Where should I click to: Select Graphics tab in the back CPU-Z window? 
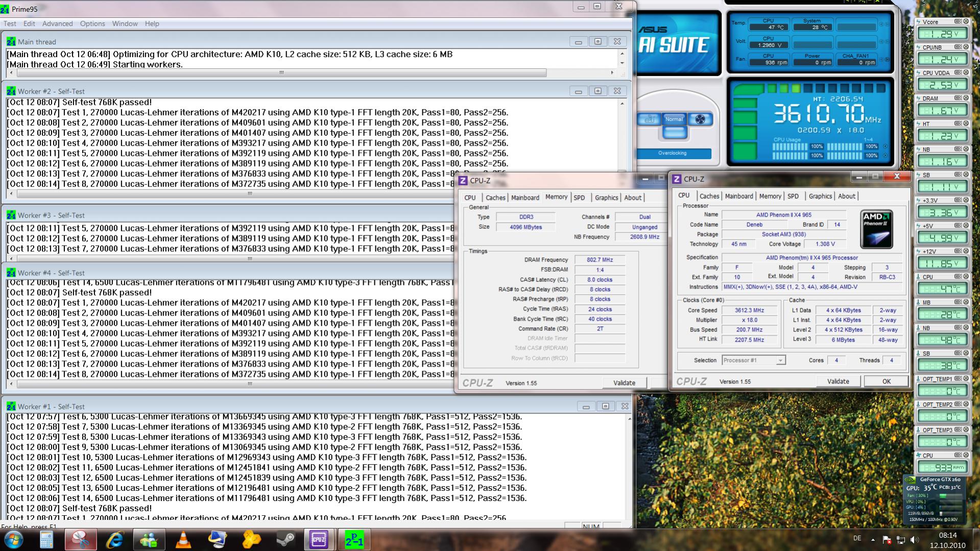pos(606,198)
